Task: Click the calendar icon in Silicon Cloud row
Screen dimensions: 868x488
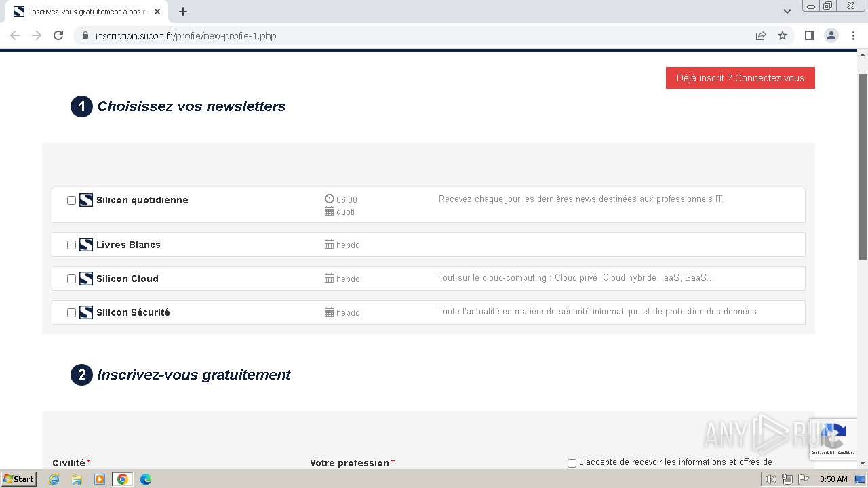Action: tap(330, 279)
